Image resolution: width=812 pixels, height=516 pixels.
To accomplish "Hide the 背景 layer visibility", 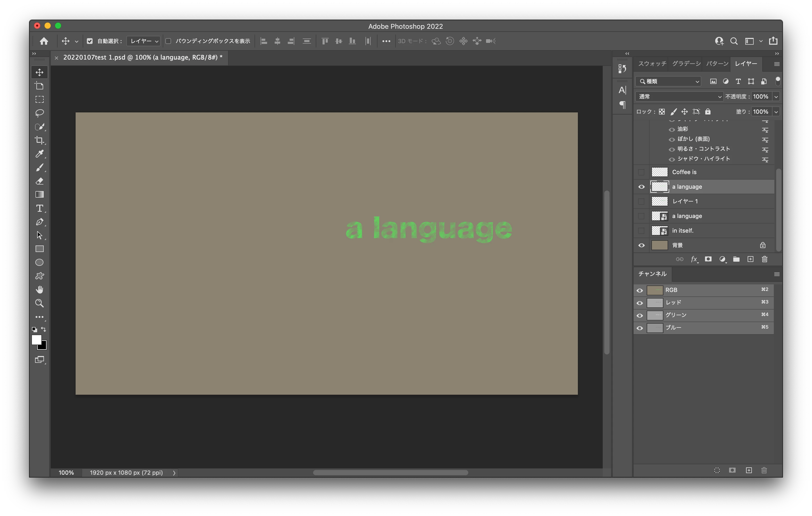I will [641, 245].
